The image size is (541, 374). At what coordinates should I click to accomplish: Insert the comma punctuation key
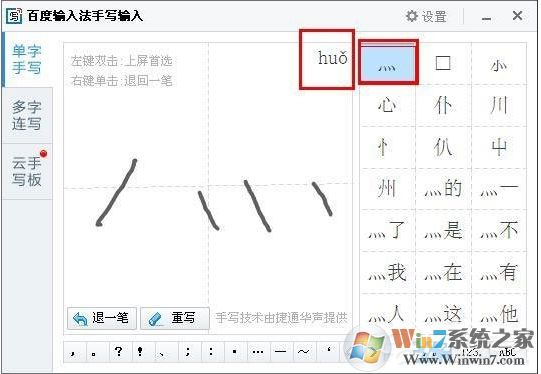coord(75,352)
